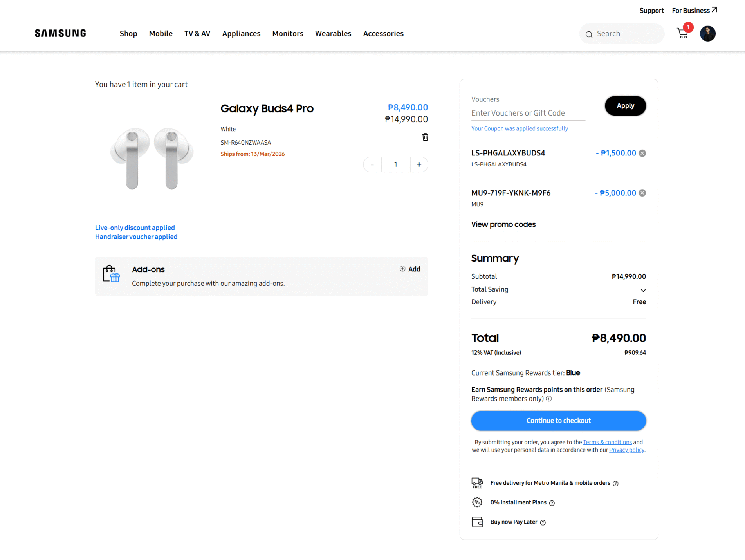Viewport: 745px width, 560px height.
Task: Open View promo codes link
Action: pos(503,224)
